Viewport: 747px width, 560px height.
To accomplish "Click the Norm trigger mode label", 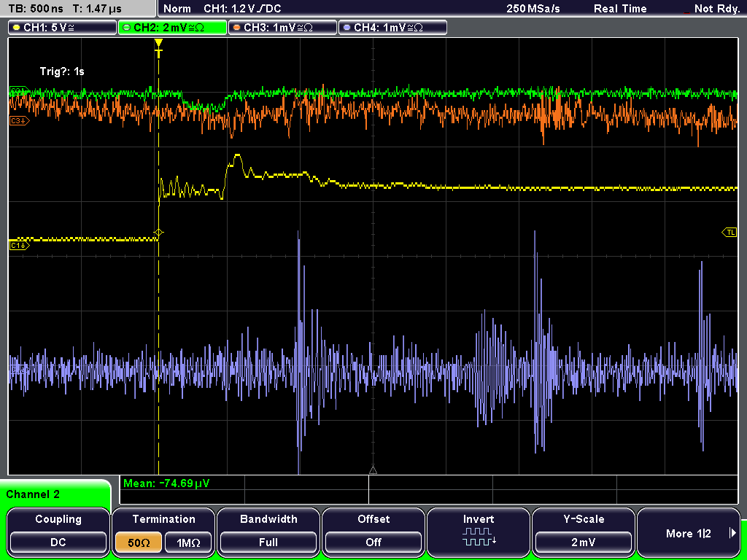I will tap(177, 9).
